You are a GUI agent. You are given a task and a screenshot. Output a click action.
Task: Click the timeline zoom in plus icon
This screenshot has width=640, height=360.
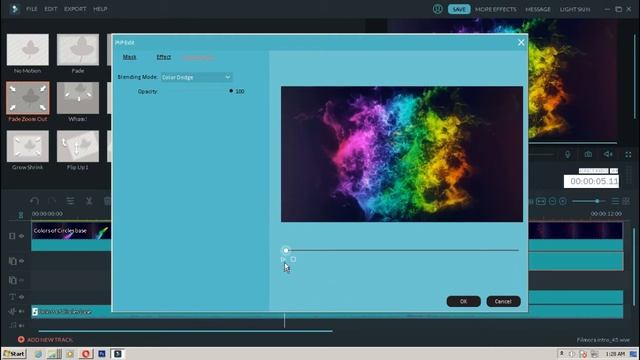point(563,201)
